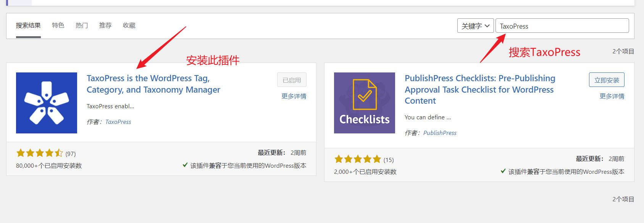Click the 已启用 button on TaxoPress

pyautogui.click(x=292, y=80)
